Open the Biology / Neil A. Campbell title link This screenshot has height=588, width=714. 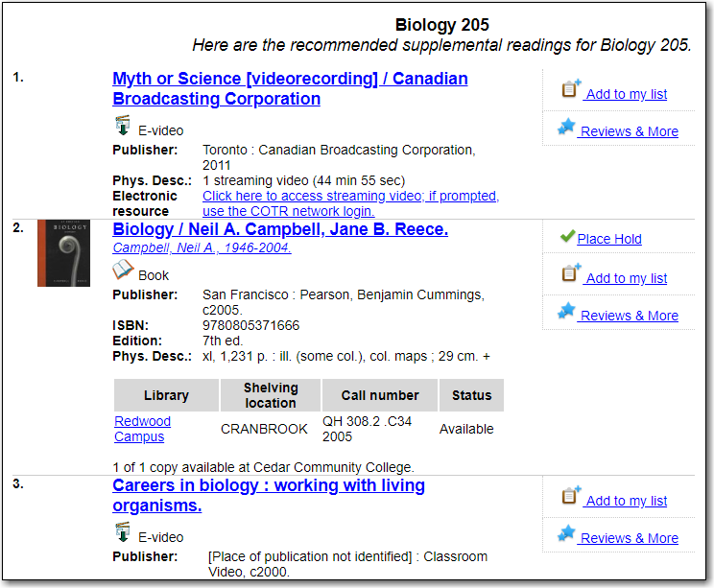[280, 229]
